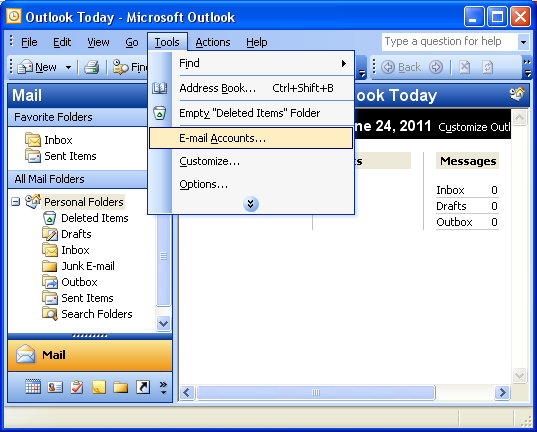Select Inbox under Favorite Folders
Viewport: 537px width, 432px height.
tap(49, 140)
